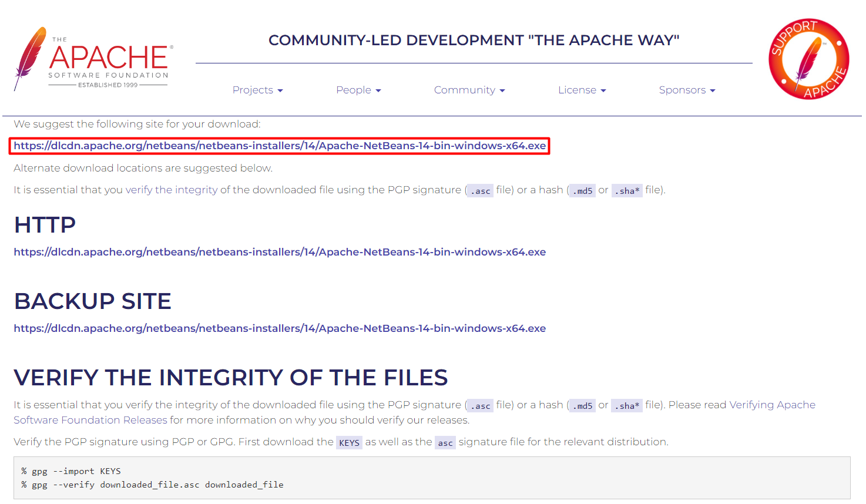Click the suggested NetBeans installer download link
This screenshot has height=504, width=866.
(280, 146)
